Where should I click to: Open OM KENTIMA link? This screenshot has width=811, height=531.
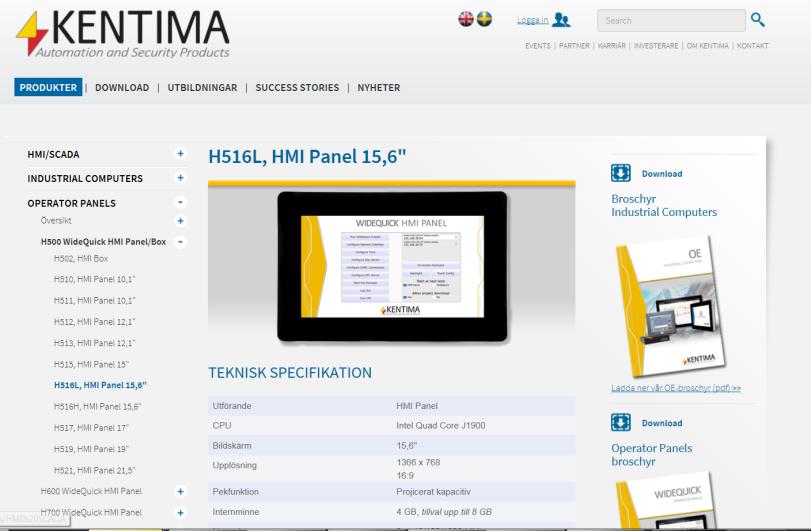coord(708,46)
